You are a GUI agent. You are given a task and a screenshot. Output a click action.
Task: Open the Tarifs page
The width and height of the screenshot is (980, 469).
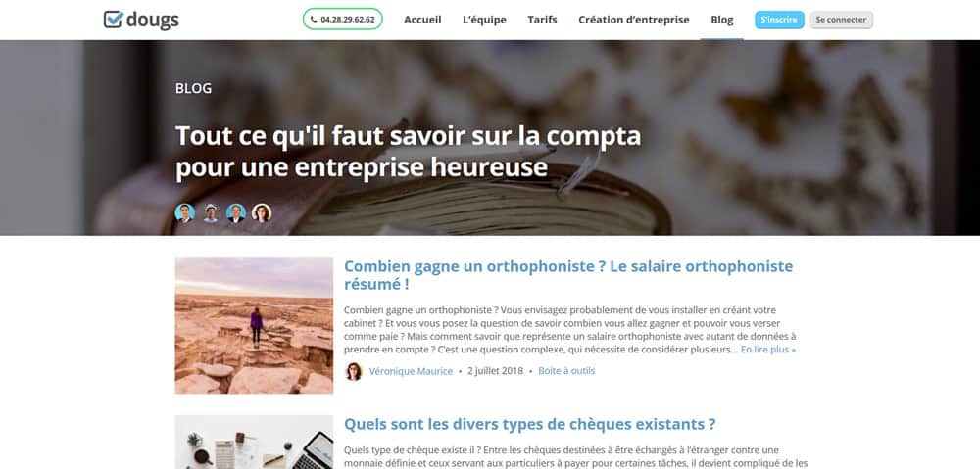click(x=542, y=20)
